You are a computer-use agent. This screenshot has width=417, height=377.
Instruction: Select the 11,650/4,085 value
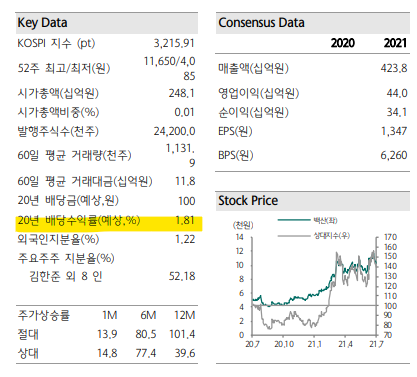coord(170,68)
